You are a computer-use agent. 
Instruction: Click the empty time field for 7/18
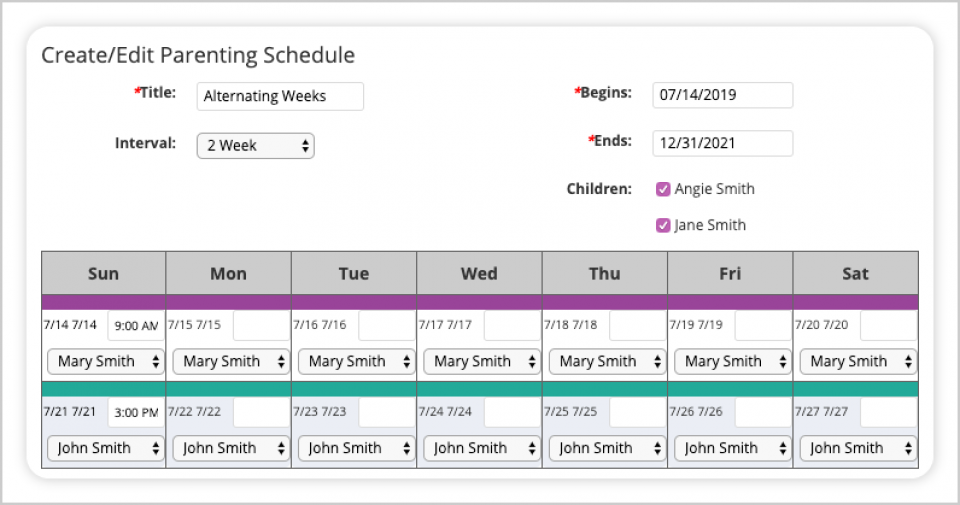pos(638,326)
